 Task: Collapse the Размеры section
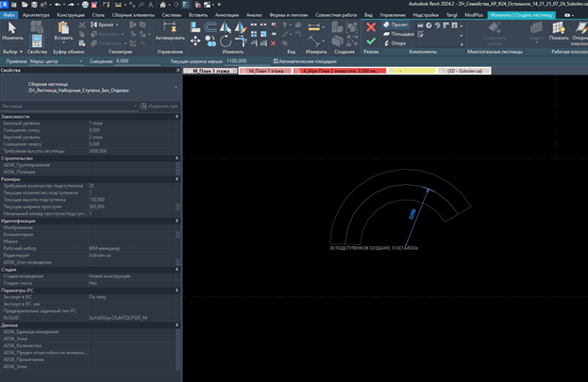[176, 179]
